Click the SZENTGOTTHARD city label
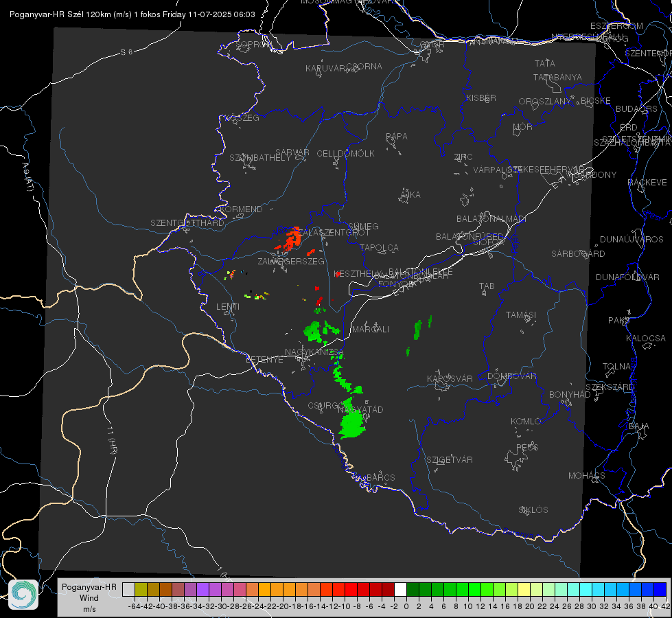Image resolution: width=672 pixels, height=618 pixels. point(187,223)
